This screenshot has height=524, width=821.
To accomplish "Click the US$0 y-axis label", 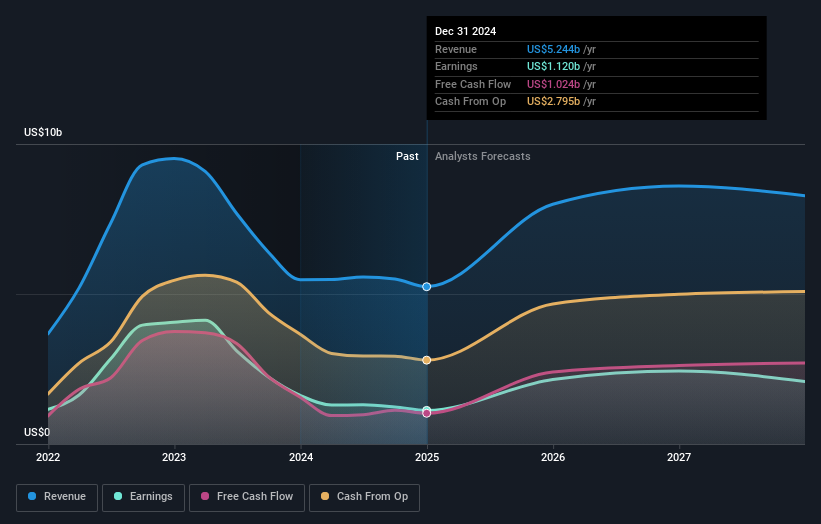I will [x=37, y=432].
